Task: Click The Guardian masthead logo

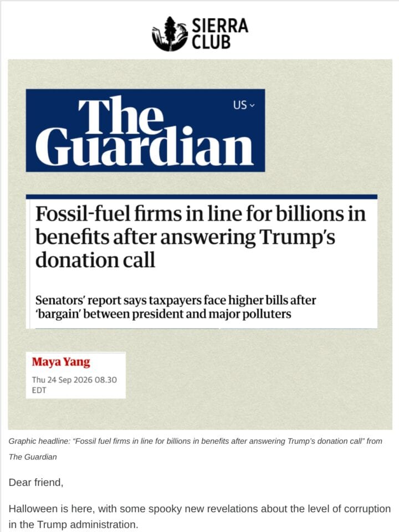Action: tap(145, 130)
